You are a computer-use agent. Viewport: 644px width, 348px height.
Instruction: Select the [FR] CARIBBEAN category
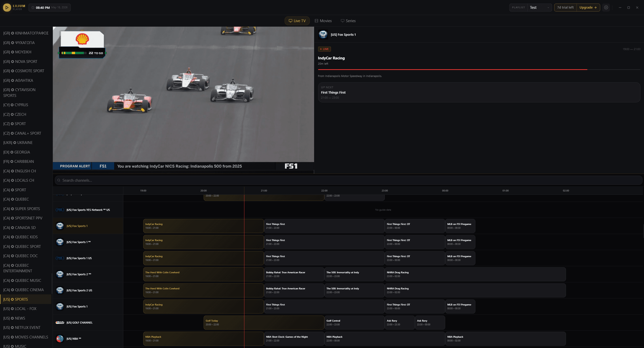pyautogui.click(x=26, y=162)
